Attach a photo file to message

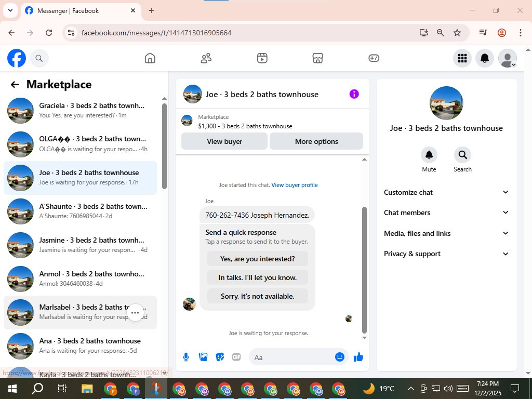pyautogui.click(x=203, y=357)
